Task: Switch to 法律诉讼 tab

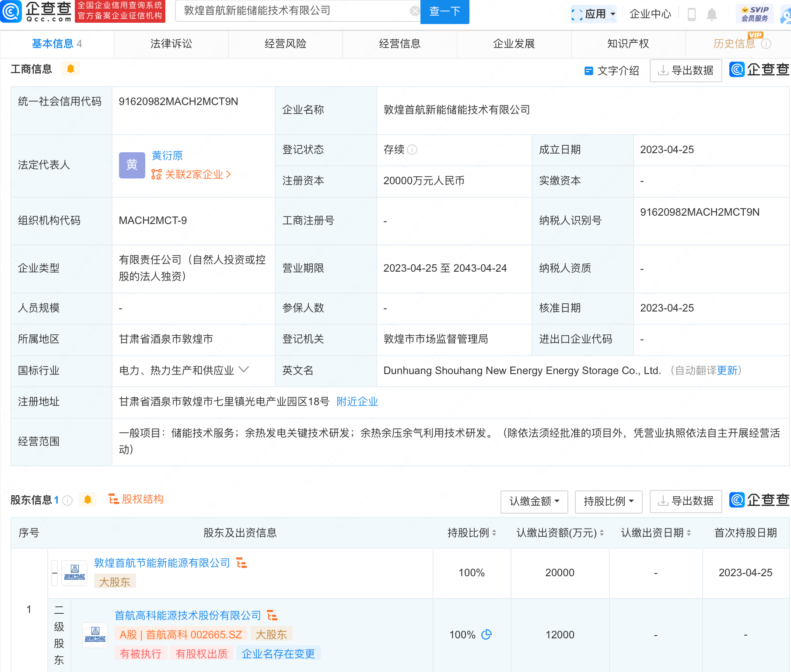Action: tap(171, 44)
